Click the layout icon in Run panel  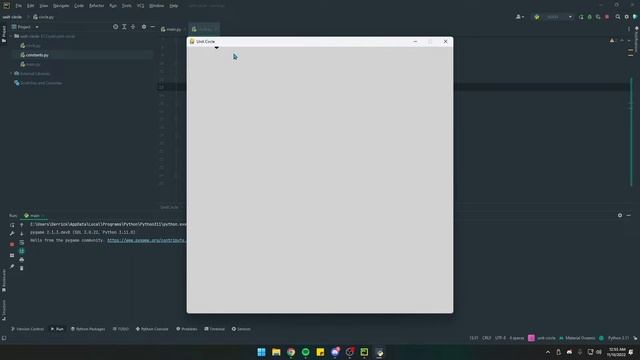pyautogui.click(x=12, y=256)
